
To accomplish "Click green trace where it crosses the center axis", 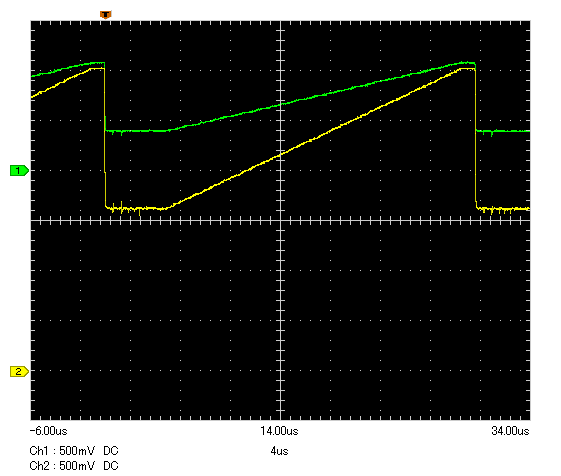I will pos(280,105).
